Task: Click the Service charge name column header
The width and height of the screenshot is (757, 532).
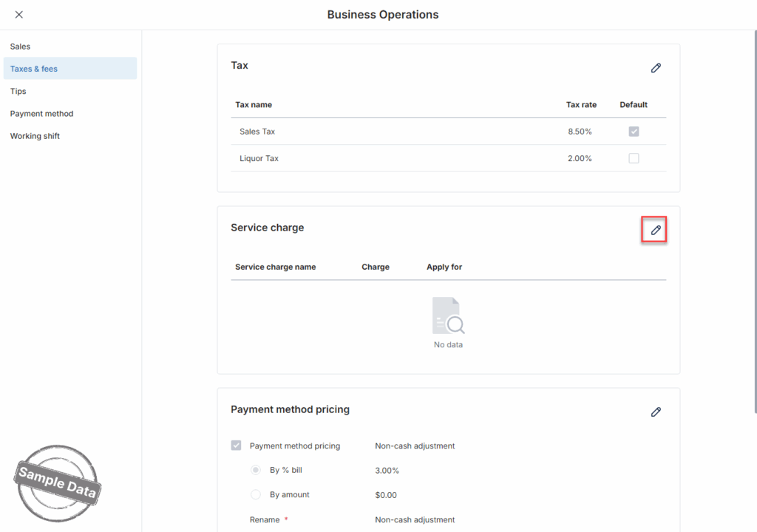Action: [x=276, y=267]
